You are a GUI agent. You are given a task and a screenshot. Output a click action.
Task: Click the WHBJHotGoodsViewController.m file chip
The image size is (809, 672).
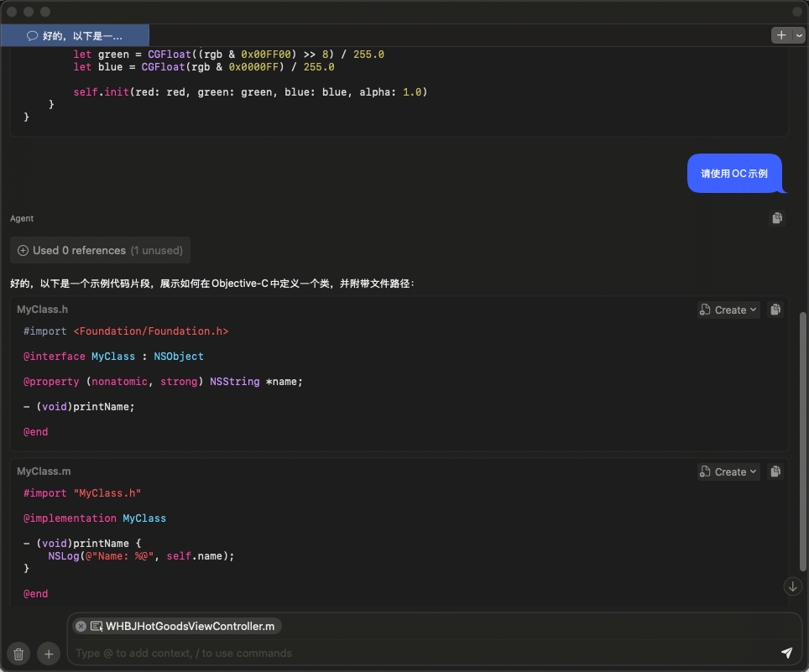177,626
